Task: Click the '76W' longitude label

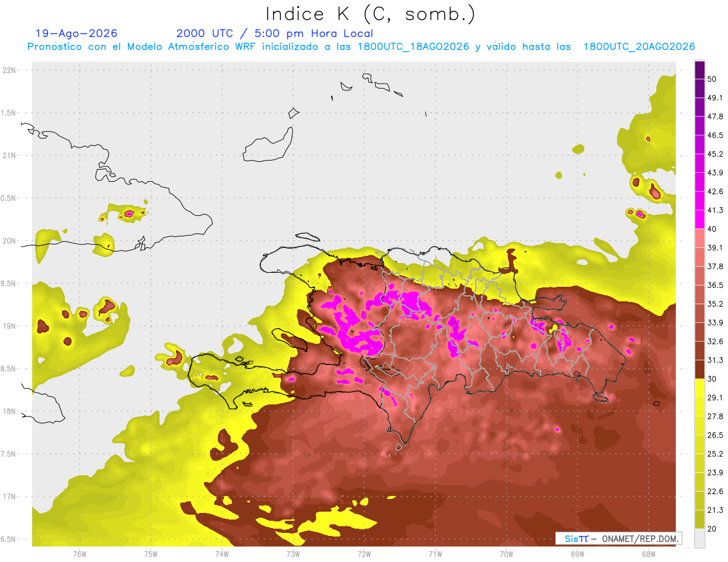Action: 79,554
